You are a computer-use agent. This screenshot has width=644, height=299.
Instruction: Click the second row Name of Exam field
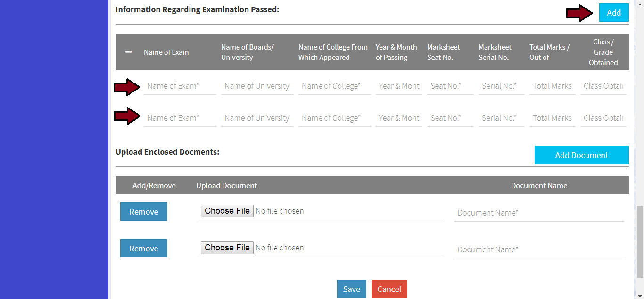tap(180, 118)
